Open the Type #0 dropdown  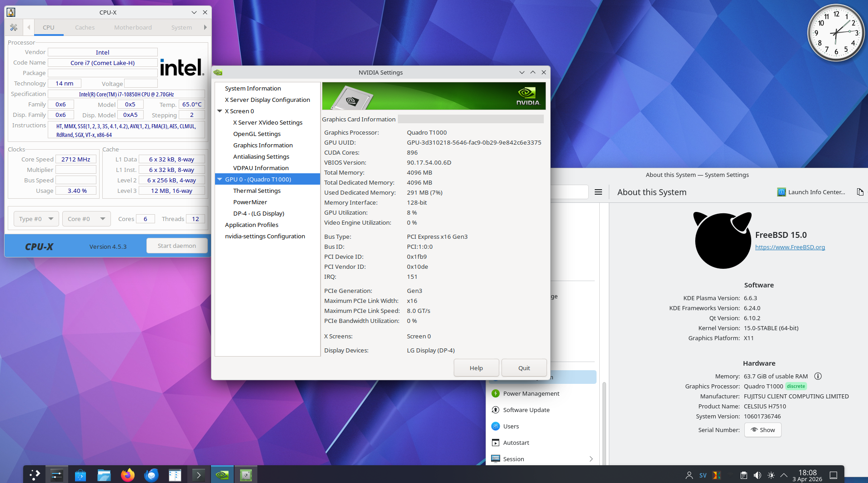pos(36,219)
